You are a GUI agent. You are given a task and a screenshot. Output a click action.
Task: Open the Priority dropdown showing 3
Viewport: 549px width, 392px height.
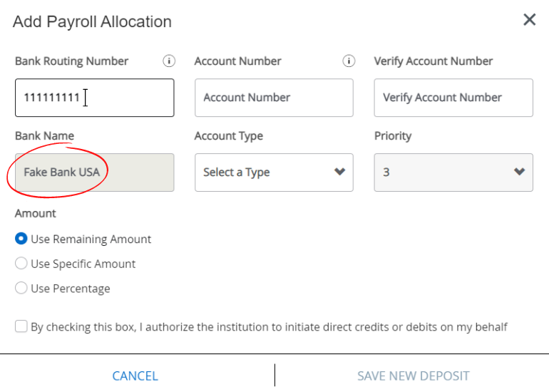[x=453, y=172]
